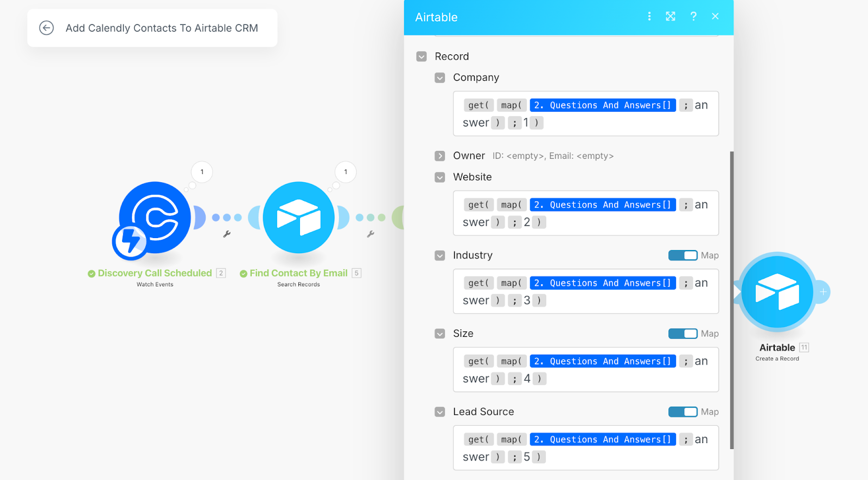868x480 pixels.
Task: Click the plus to add a module after Airtable
Action: pyautogui.click(x=823, y=292)
